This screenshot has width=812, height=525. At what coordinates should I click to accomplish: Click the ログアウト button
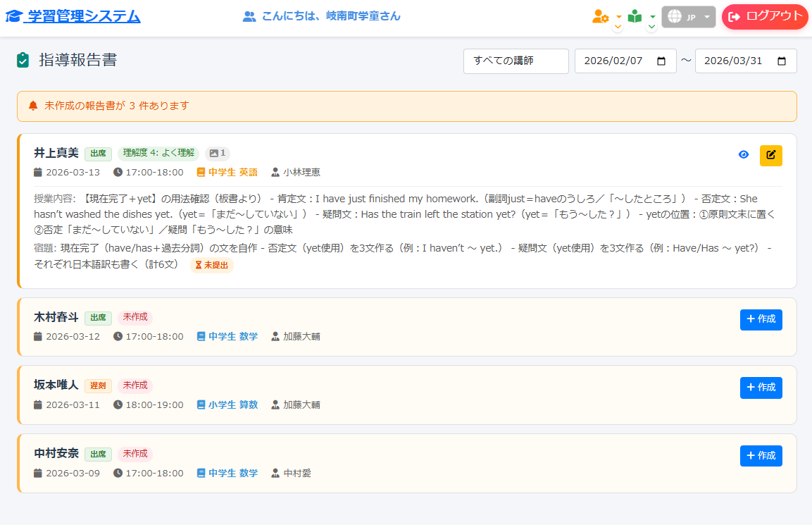pyautogui.click(x=764, y=17)
